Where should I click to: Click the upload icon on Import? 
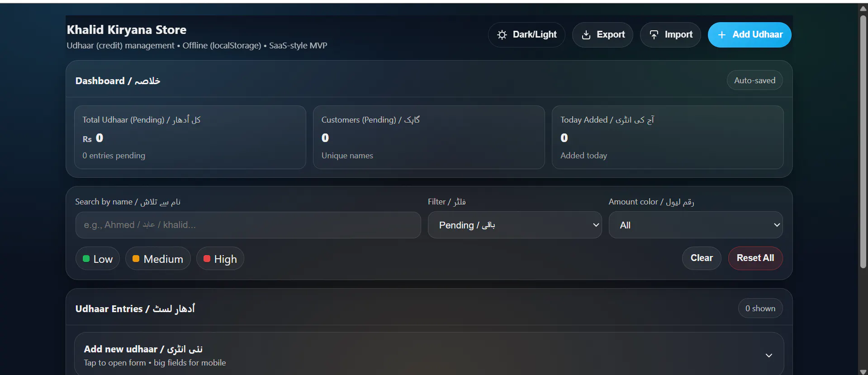(654, 35)
